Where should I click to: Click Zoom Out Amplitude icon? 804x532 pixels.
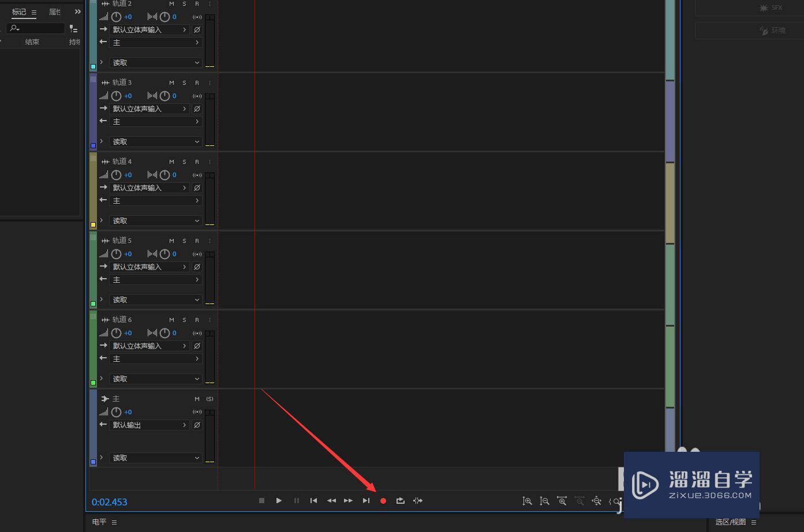pos(544,501)
